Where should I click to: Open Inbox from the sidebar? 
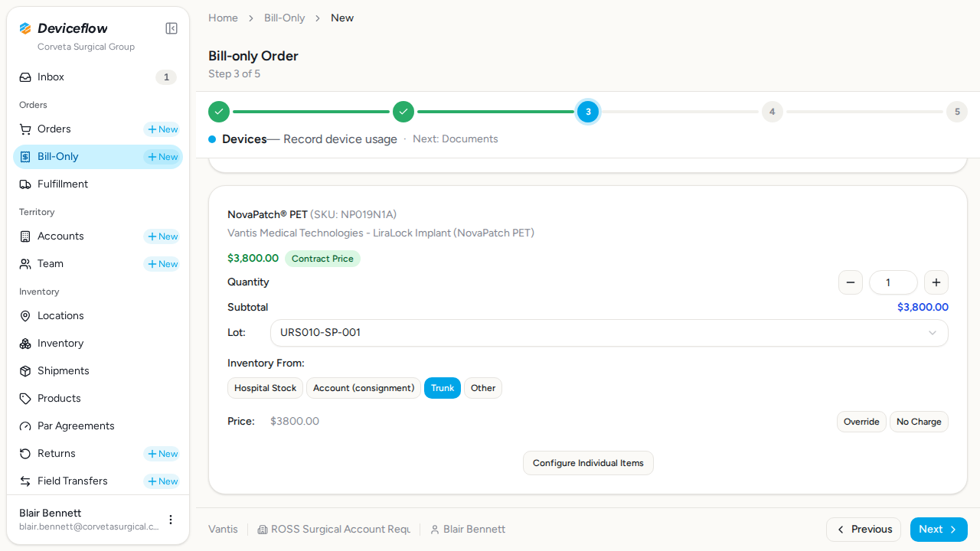(98, 77)
